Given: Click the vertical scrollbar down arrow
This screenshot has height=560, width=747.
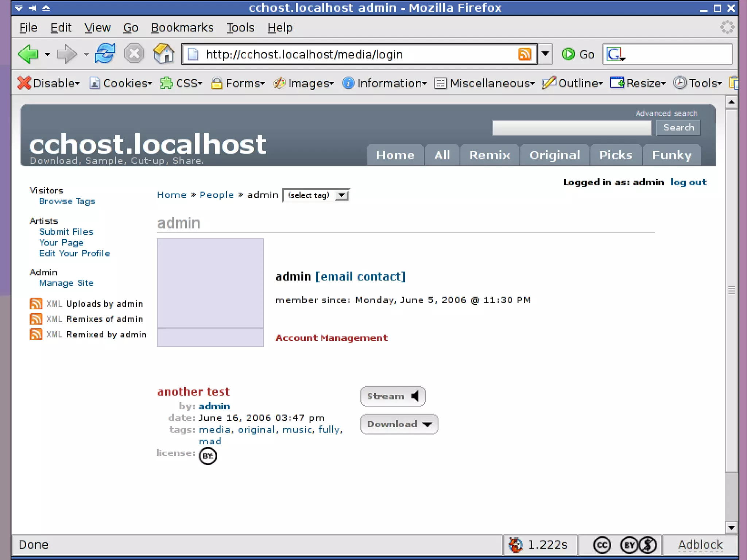Looking at the screenshot, I should click(x=731, y=528).
